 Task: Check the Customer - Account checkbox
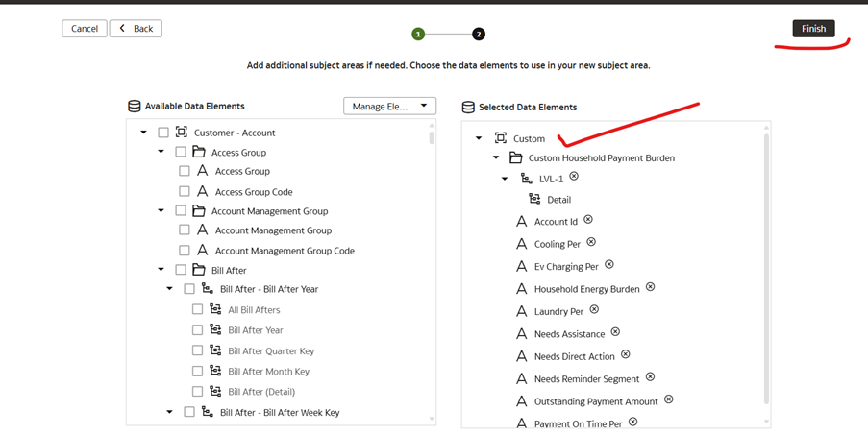162,133
